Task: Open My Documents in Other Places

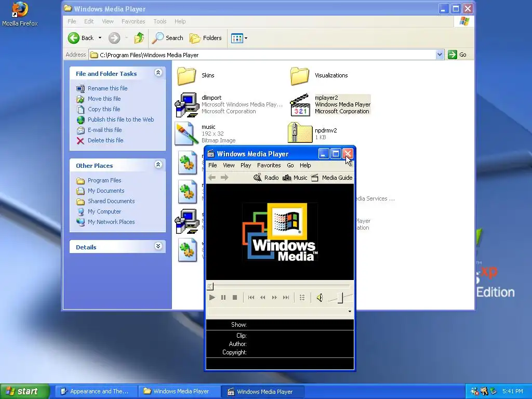Action: [x=106, y=191]
